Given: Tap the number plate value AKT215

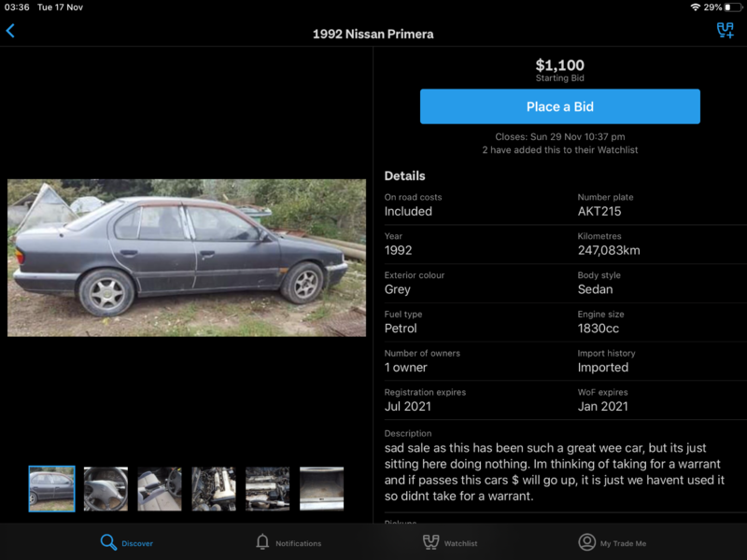Looking at the screenshot, I should (599, 212).
